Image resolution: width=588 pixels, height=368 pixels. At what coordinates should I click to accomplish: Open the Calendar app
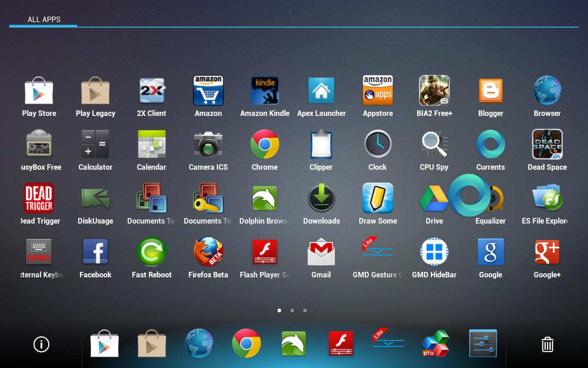coord(152,144)
